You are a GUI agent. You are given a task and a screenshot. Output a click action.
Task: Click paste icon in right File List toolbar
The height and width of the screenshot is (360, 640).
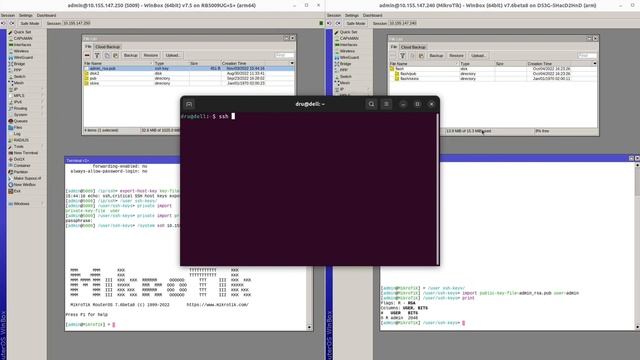click(421, 56)
